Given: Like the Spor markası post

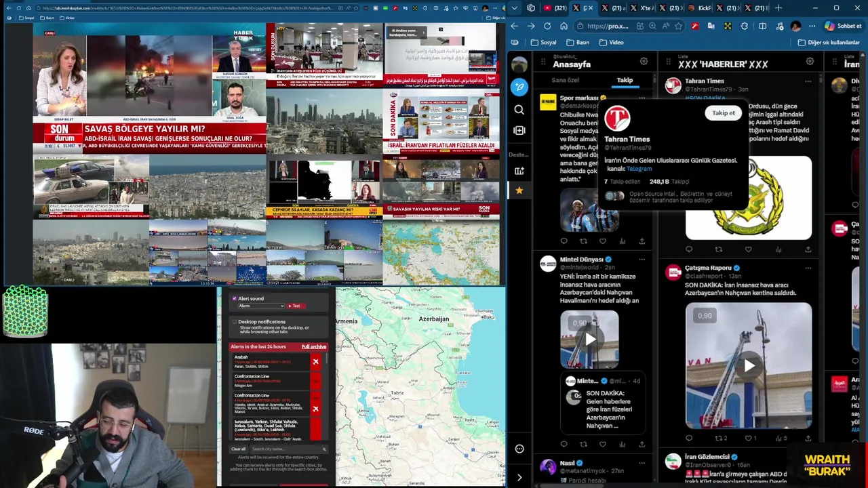Looking at the screenshot, I should [603, 241].
